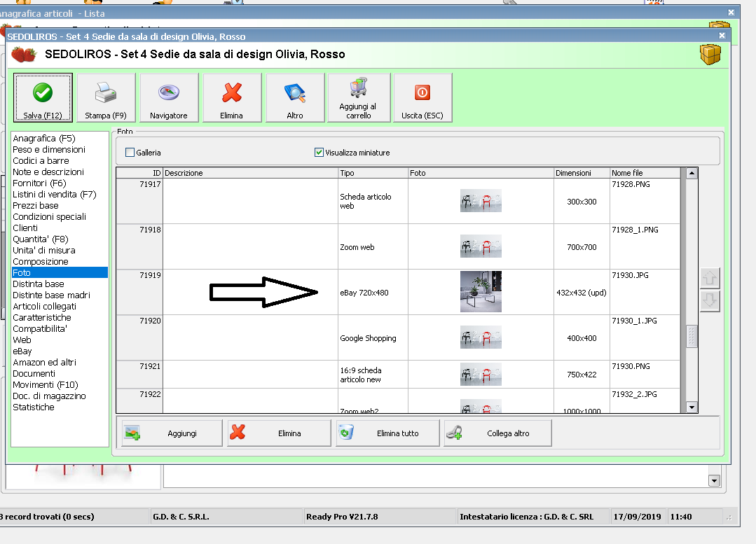
Task: Move photo up with the arrow button
Action: (710, 277)
